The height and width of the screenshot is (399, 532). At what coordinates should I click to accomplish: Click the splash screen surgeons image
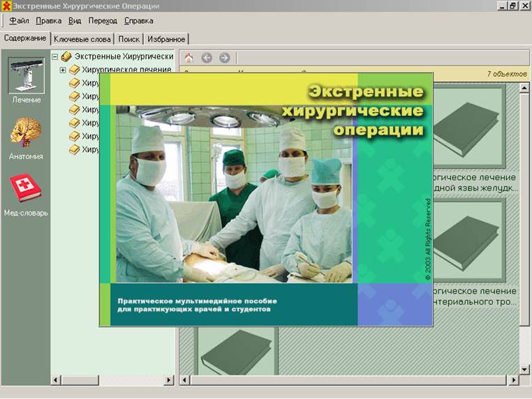pyautogui.click(x=234, y=194)
